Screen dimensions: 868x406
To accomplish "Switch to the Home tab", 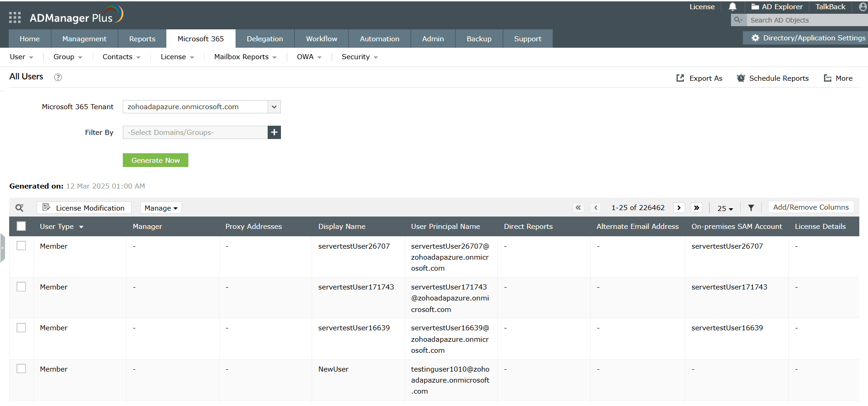I will pyautogui.click(x=30, y=39).
